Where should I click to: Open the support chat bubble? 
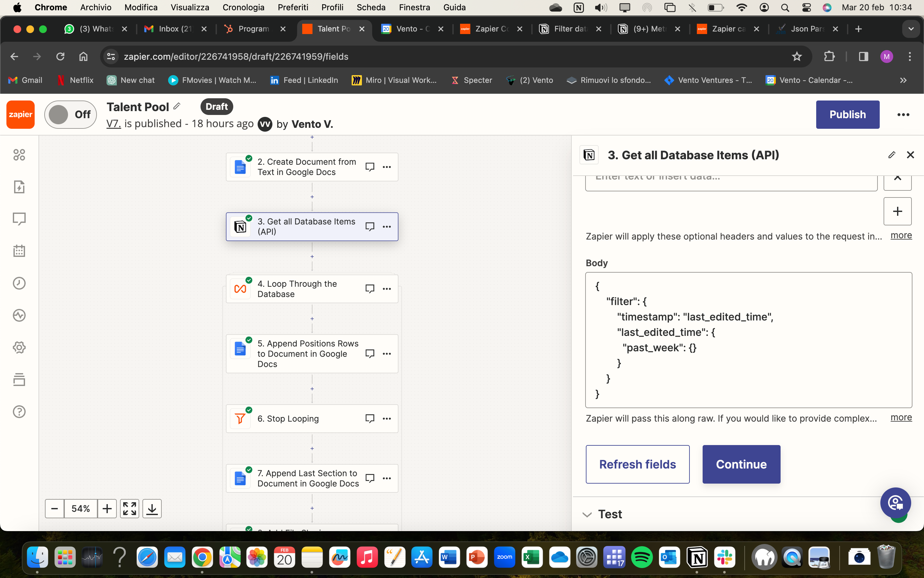point(895,503)
